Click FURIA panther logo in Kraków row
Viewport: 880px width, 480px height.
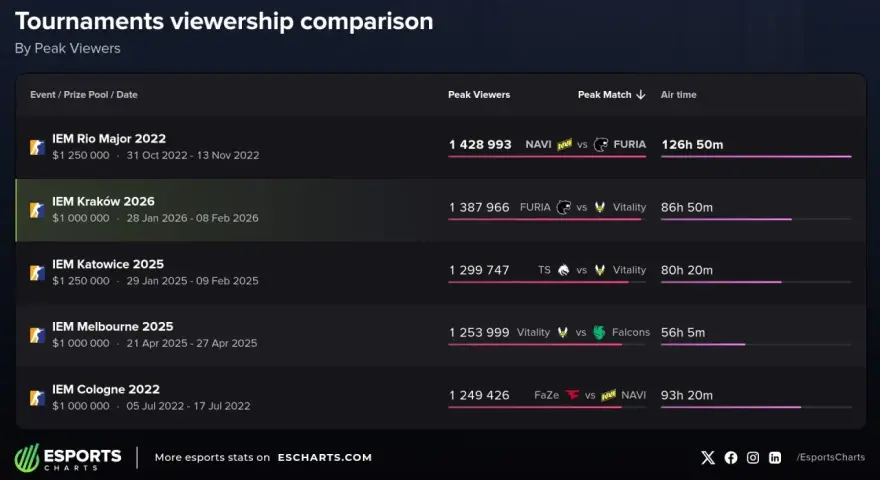[563, 208]
